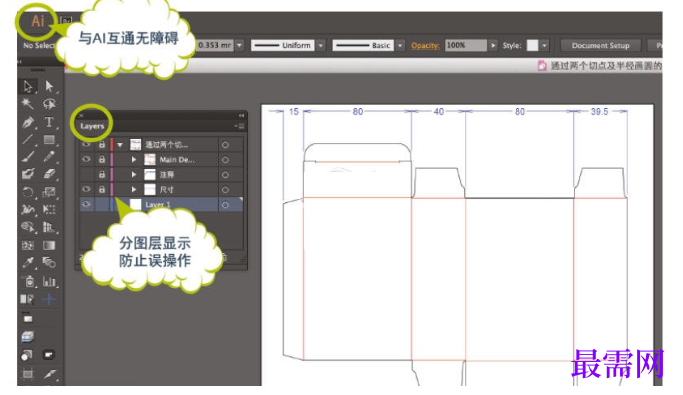
Task: Click the Document Setup button
Action: (600, 45)
